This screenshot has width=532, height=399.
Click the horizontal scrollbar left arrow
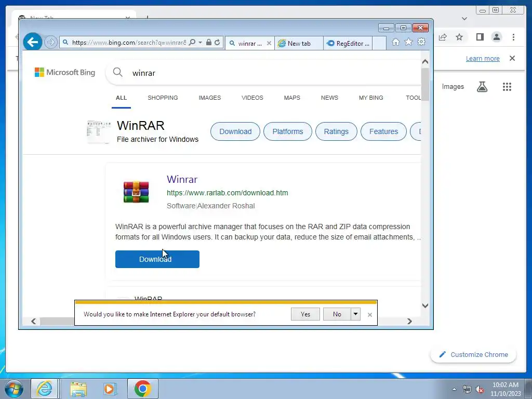tap(33, 321)
